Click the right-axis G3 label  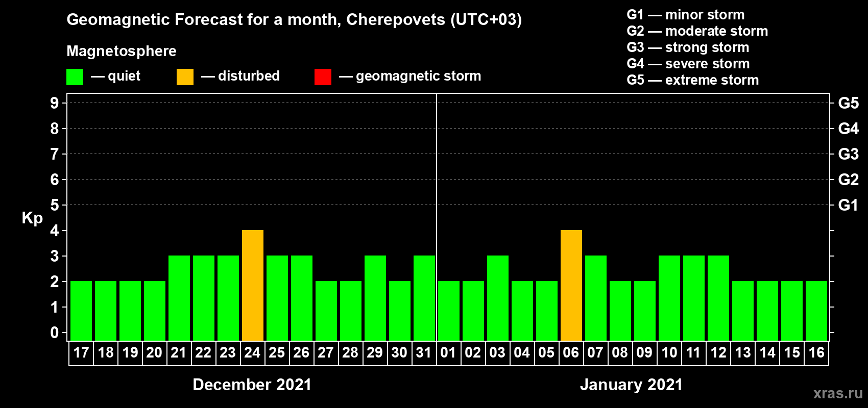click(849, 154)
